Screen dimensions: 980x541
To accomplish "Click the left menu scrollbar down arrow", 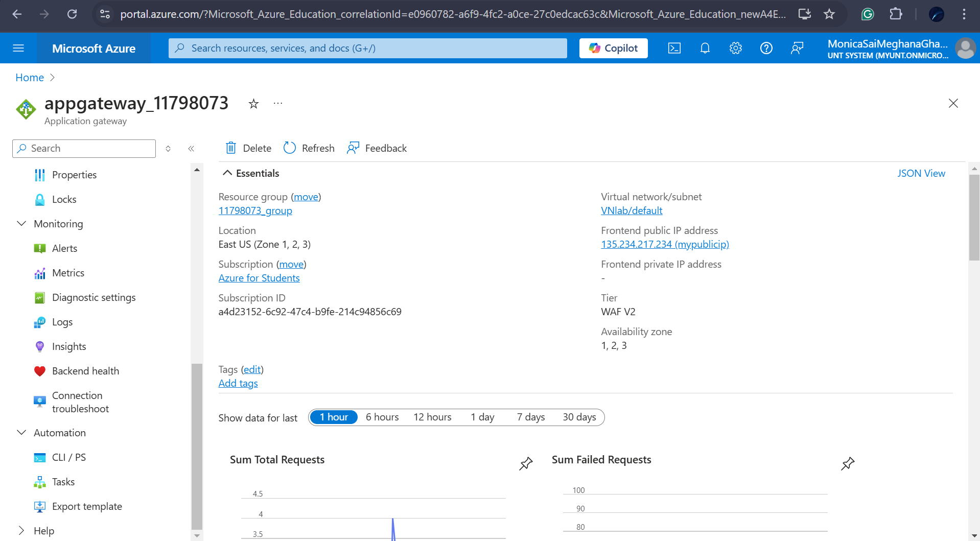I will point(197,535).
